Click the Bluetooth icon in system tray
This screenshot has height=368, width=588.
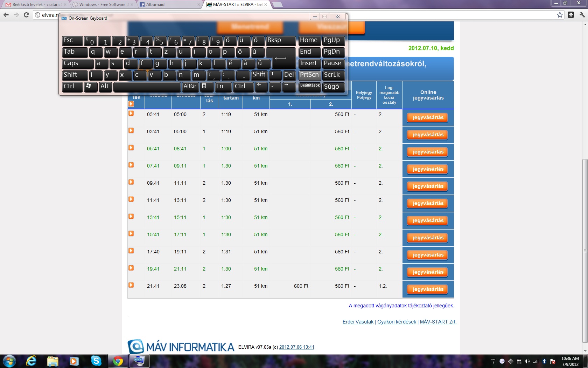click(544, 361)
